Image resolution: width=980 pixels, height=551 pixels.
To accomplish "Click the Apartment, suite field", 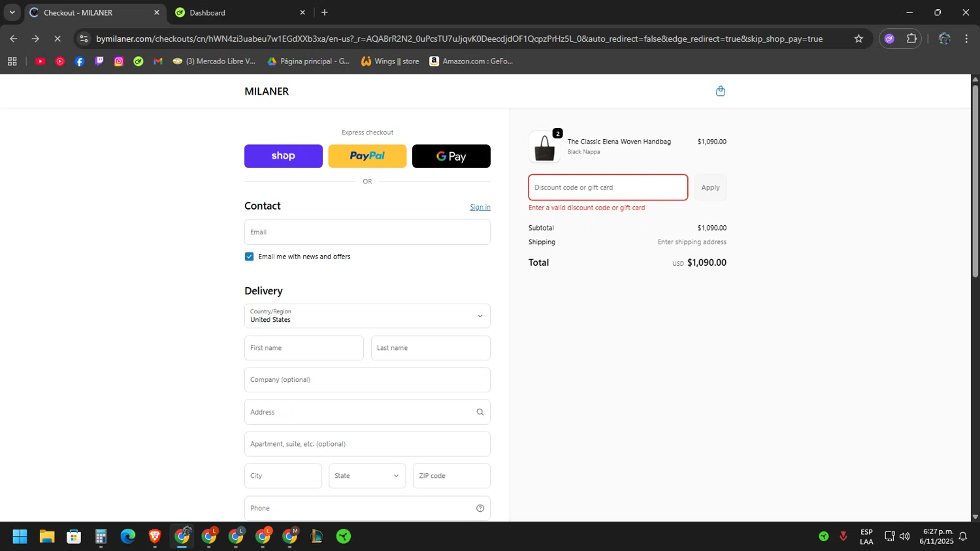I will click(x=367, y=444).
